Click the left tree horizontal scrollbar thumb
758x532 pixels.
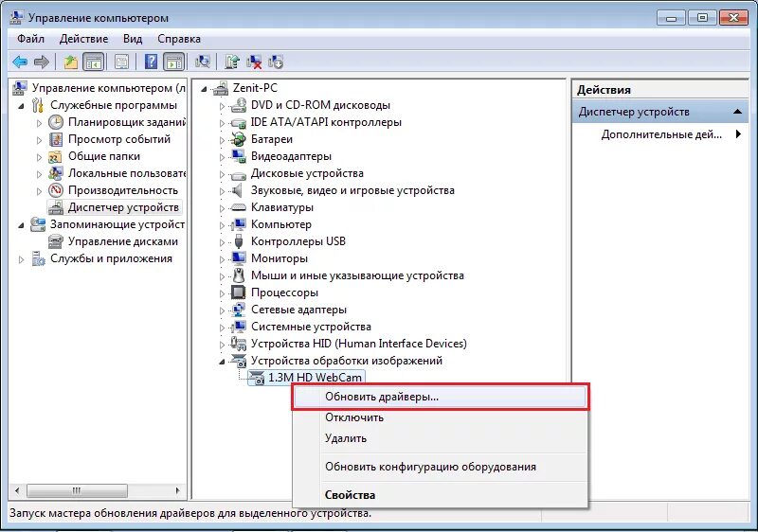click(78, 490)
